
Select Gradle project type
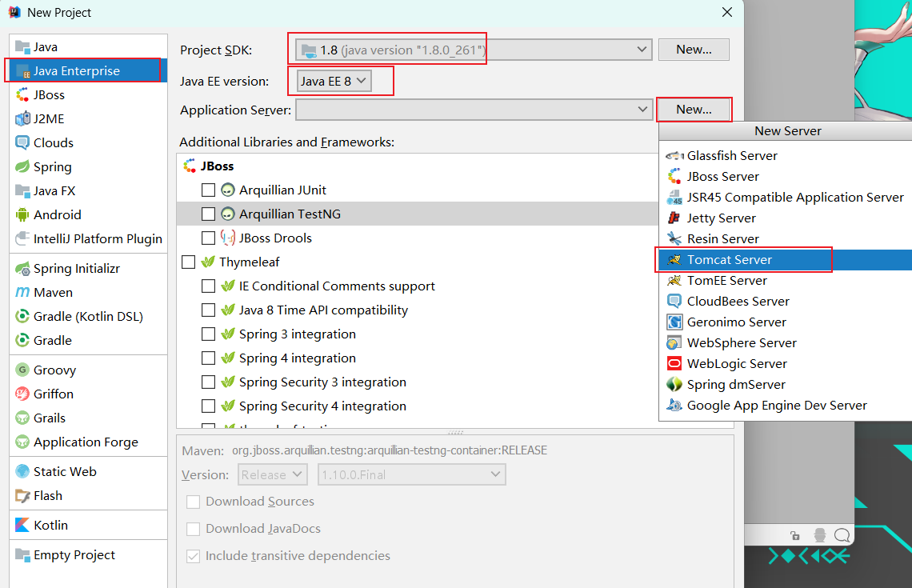tap(89, 340)
